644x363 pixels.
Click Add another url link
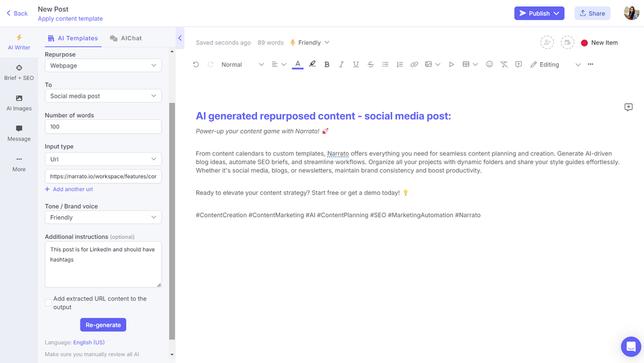(69, 189)
